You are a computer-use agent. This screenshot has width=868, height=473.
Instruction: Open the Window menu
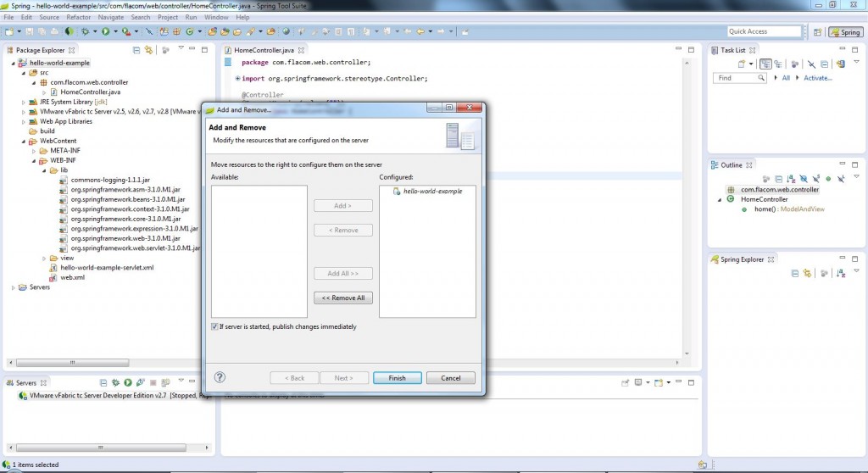tap(216, 17)
